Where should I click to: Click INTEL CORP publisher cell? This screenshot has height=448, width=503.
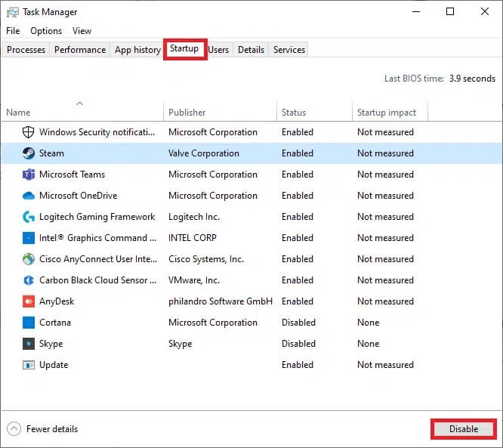click(193, 238)
